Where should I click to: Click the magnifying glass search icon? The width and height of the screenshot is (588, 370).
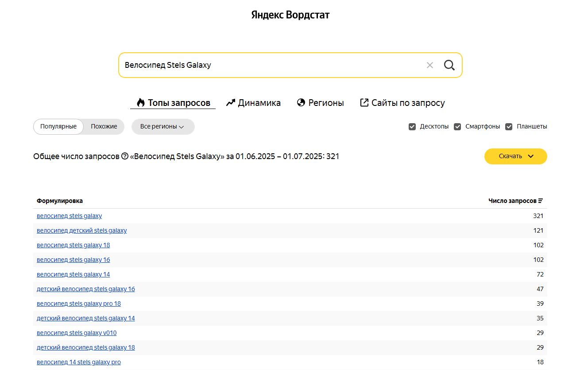[449, 65]
